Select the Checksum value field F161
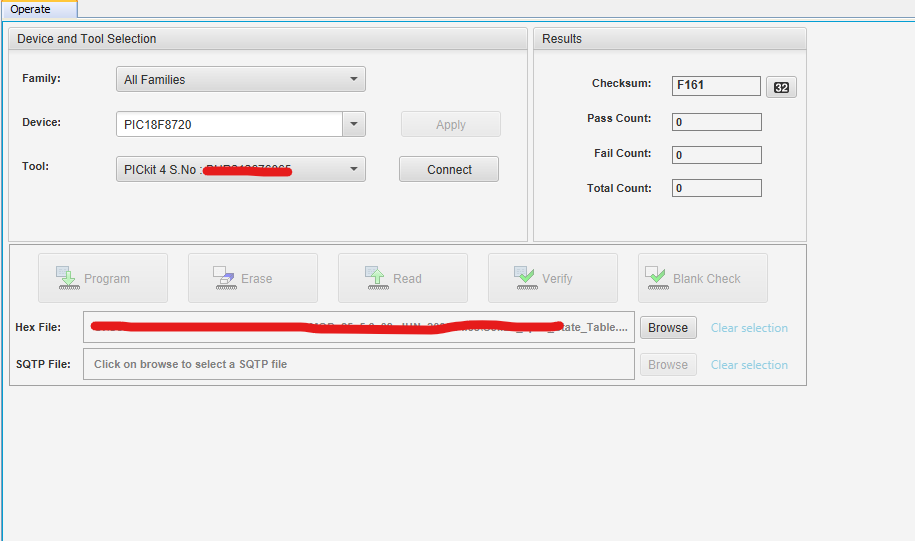Viewport: 915px width, 541px height. click(716, 86)
